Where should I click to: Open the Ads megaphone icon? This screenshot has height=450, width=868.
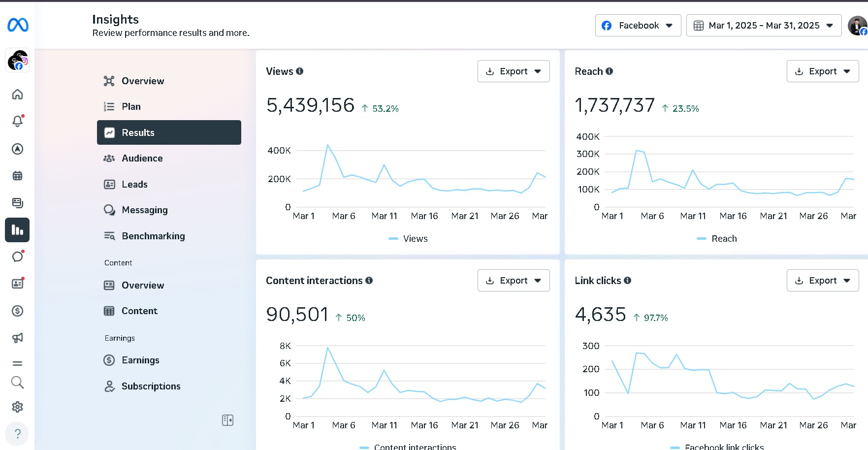click(17, 338)
